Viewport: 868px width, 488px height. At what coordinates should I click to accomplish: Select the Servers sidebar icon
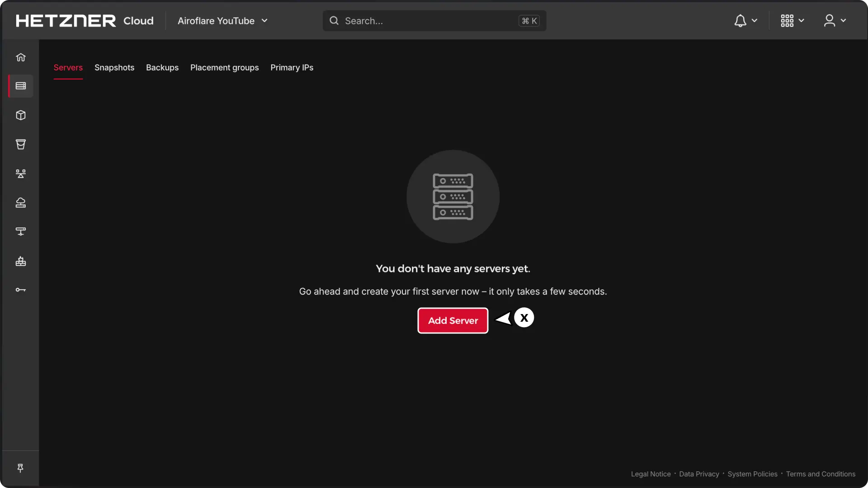point(21,86)
